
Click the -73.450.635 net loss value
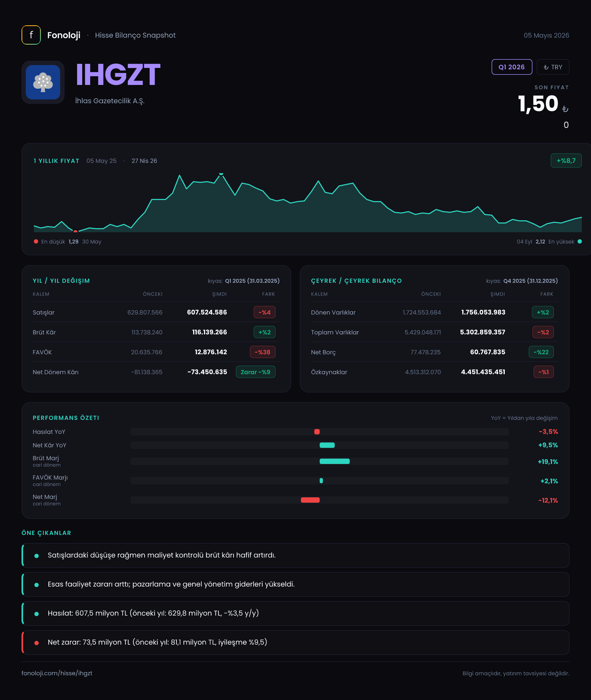(x=207, y=372)
